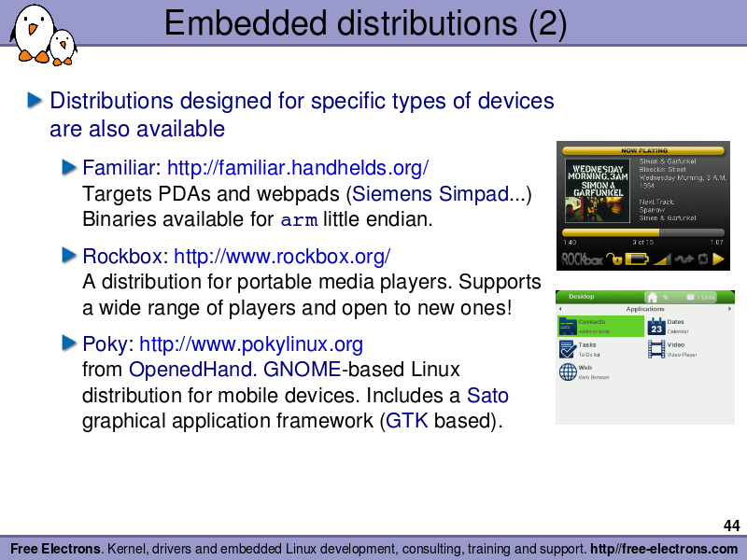The image size is (747, 560).
Task: Select the Contacts entry in Poky desktop
Action: [600, 326]
